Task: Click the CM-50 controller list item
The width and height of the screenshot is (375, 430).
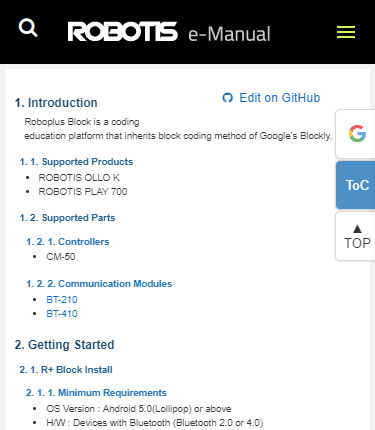Action: pyautogui.click(x=61, y=257)
